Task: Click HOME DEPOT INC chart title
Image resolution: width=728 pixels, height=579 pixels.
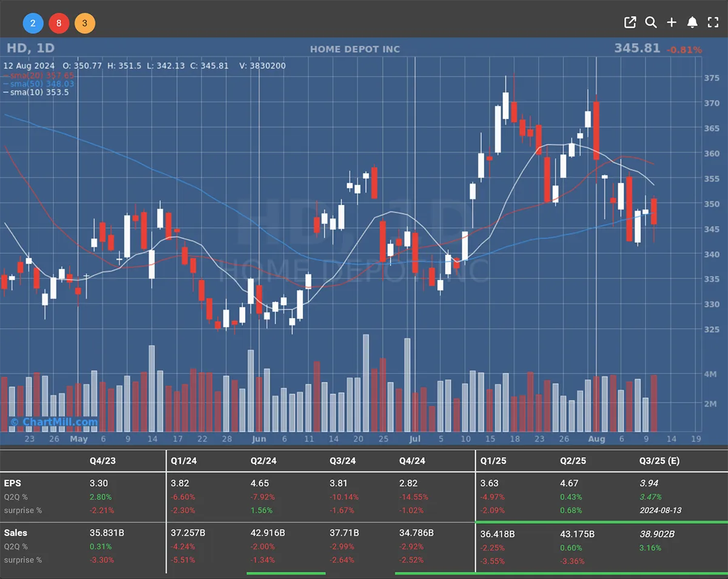Action: 355,49
